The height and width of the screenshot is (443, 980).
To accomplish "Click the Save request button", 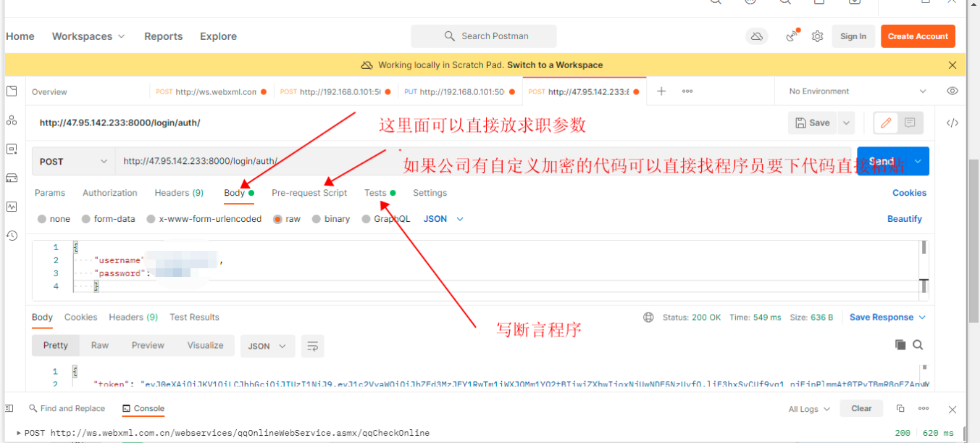I will coord(812,123).
